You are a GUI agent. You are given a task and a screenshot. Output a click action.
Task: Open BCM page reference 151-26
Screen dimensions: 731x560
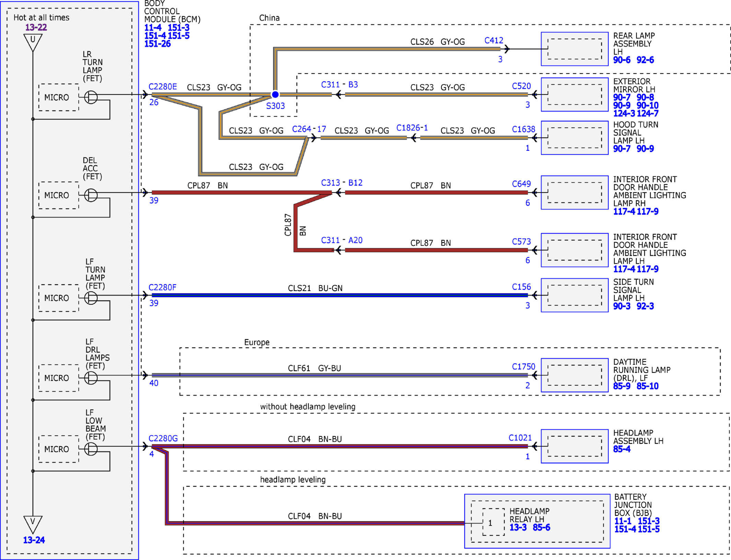coord(158,44)
